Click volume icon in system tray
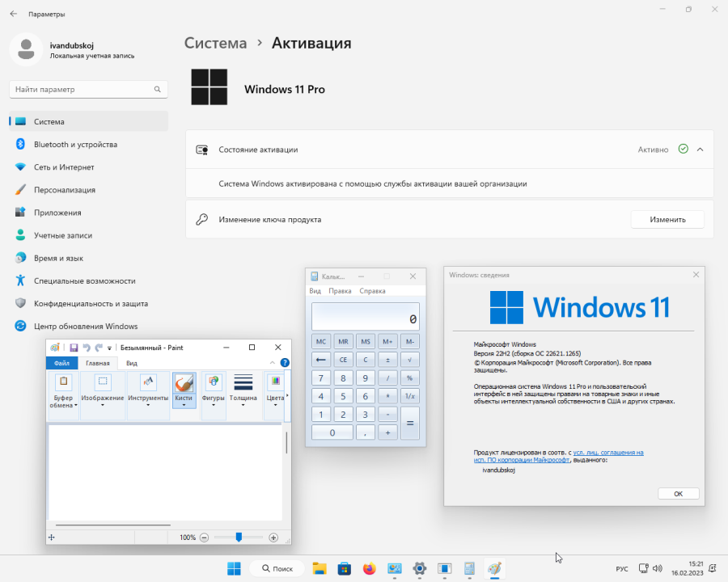The image size is (728, 582). coord(658,568)
